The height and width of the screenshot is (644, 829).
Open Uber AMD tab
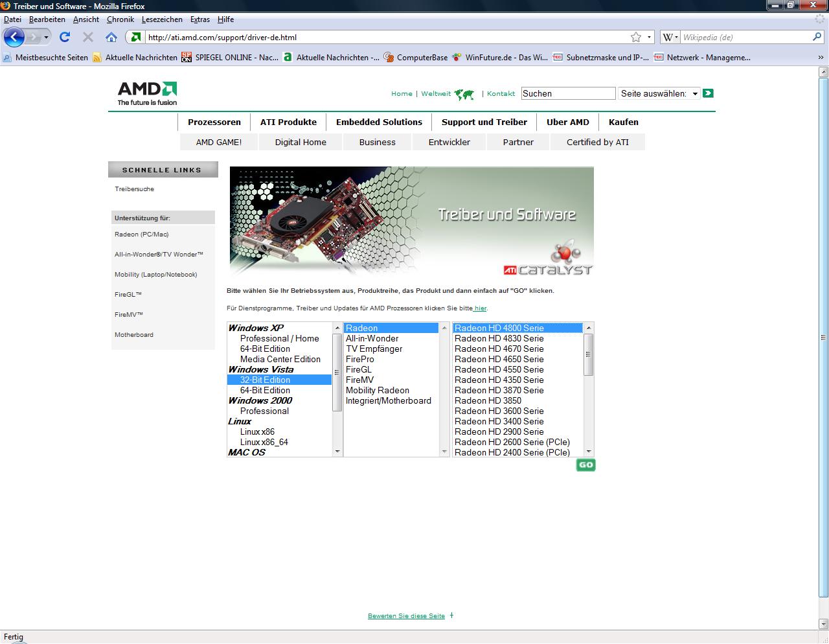click(x=568, y=122)
